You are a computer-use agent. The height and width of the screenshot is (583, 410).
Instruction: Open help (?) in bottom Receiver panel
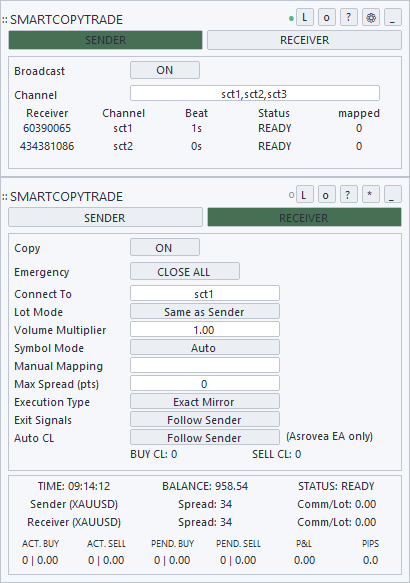pos(349,194)
